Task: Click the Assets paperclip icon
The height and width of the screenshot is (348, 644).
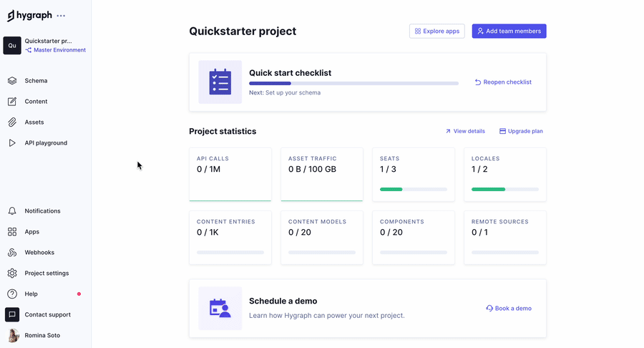Action: tap(12, 122)
